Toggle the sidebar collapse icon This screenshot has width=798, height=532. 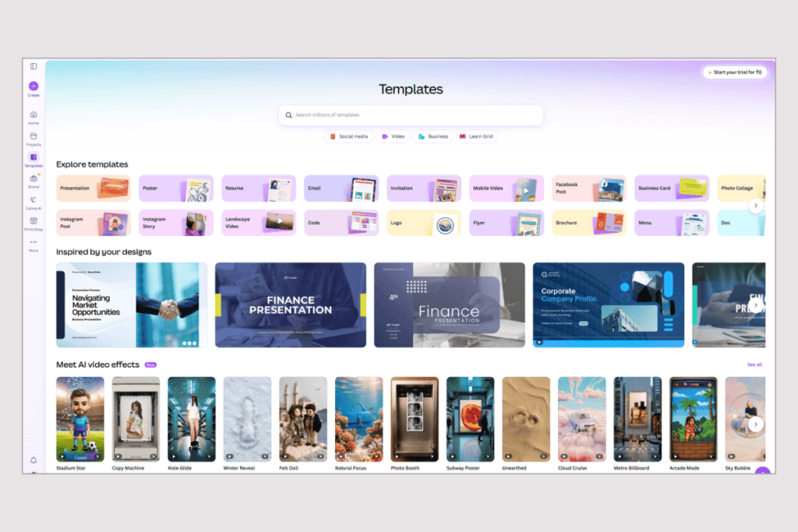pos(34,66)
